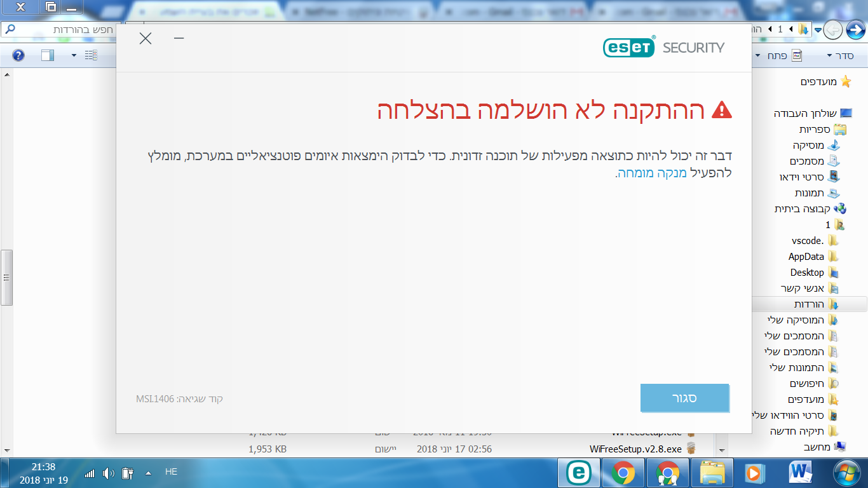Open Explorer help via question mark icon
The width and height of the screenshot is (868, 488).
[x=18, y=55]
